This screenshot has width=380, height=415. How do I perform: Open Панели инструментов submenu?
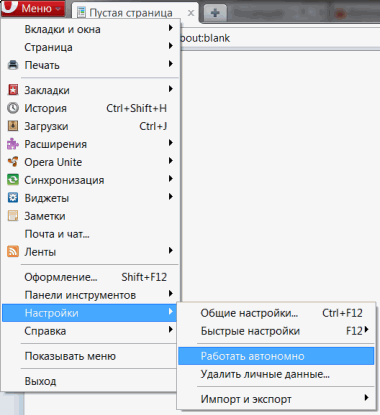(x=91, y=295)
